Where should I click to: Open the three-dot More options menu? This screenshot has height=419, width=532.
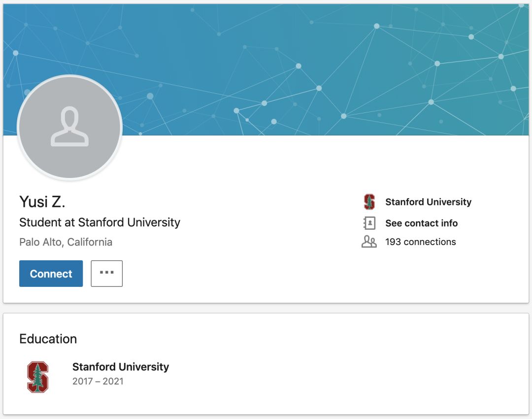coord(106,273)
